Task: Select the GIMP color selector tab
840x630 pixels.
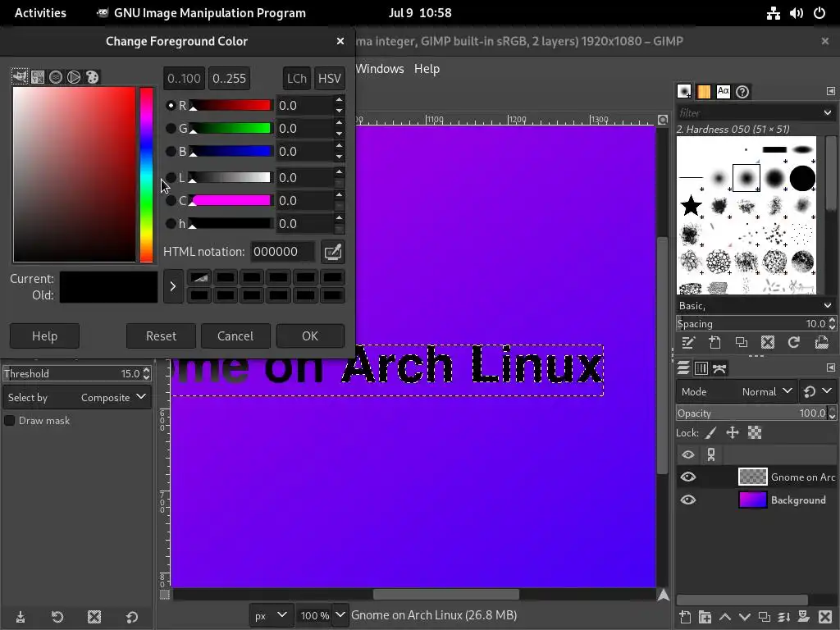Action: [x=20, y=76]
